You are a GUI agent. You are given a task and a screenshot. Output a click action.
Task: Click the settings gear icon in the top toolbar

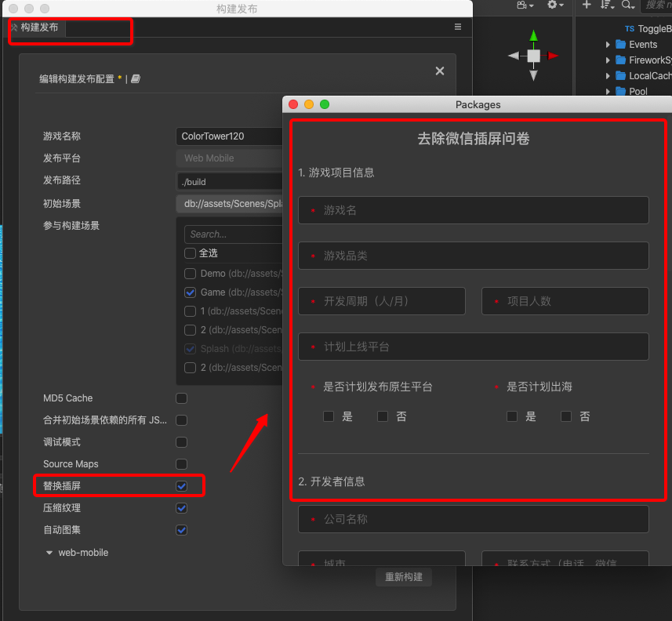pos(551,5)
